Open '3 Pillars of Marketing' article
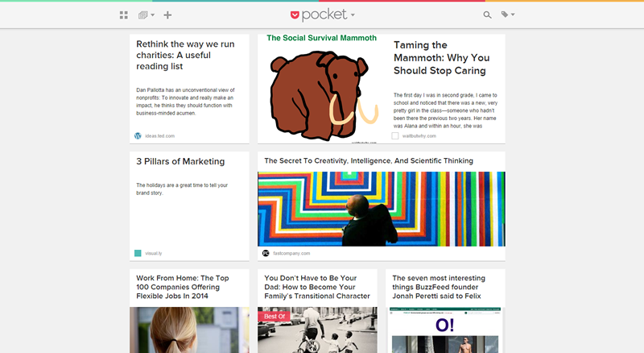 (180, 161)
